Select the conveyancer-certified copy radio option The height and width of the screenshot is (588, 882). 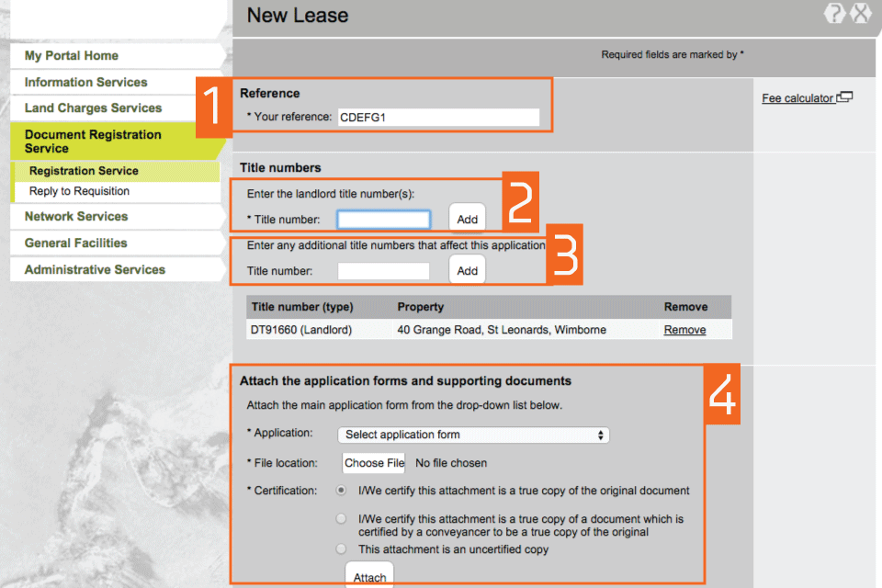tap(342, 520)
